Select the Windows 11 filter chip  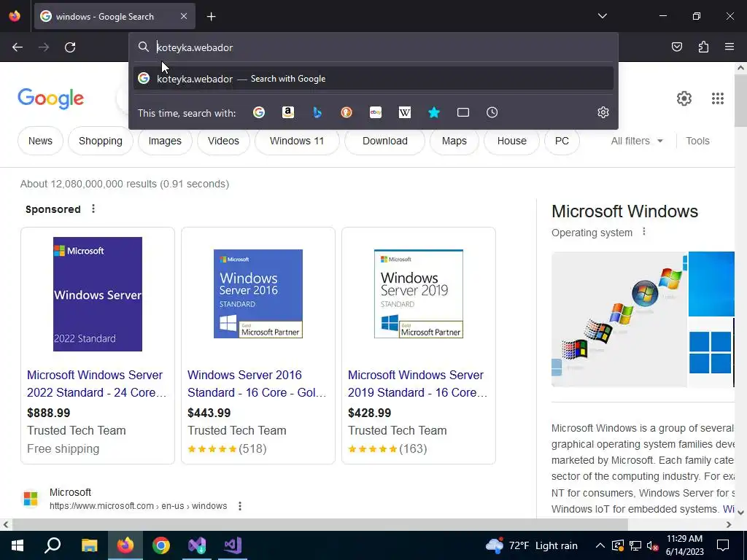pos(297,141)
